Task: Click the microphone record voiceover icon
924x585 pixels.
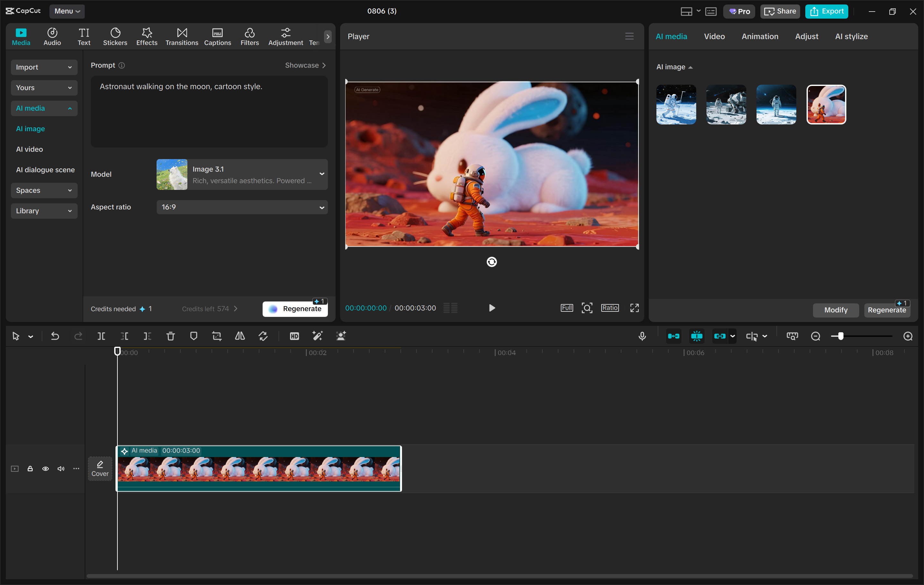Action: 642,336
